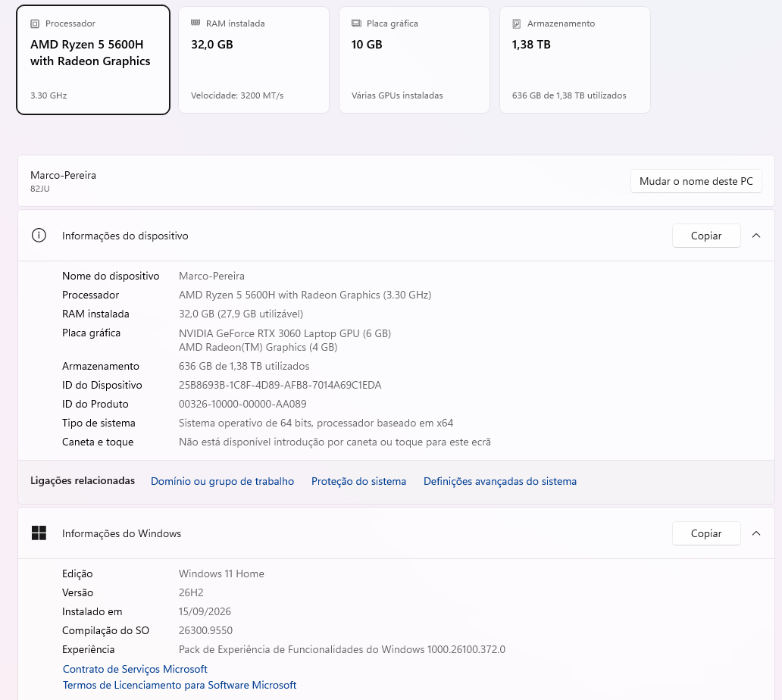The height and width of the screenshot is (700, 782).
Task: Open Contrato de Serviços Microsoft link
Action: (135, 669)
